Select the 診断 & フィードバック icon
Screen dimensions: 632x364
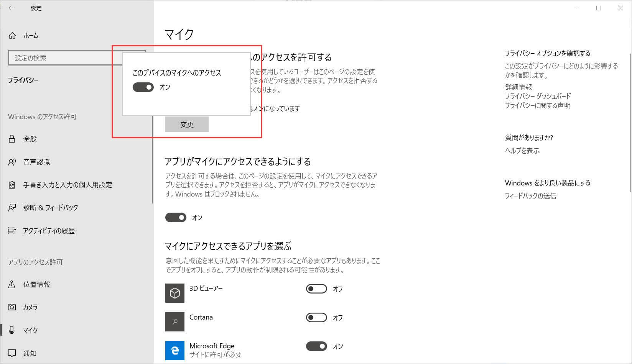12,208
